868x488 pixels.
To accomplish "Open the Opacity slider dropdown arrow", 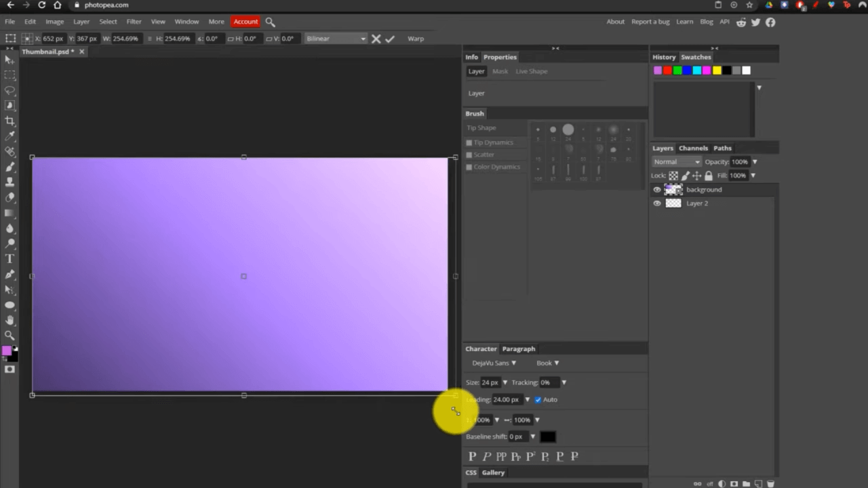I will click(x=755, y=162).
